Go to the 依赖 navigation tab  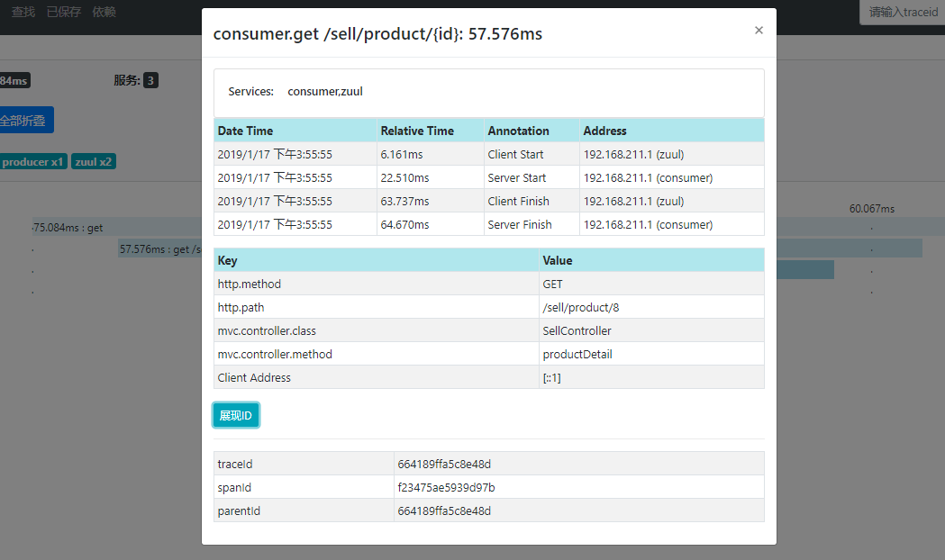(104, 13)
